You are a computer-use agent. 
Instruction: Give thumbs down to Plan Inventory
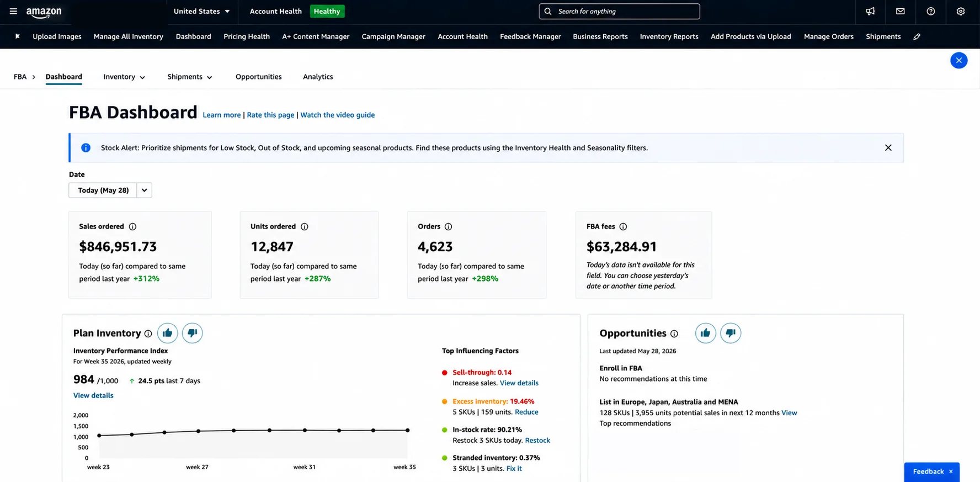click(192, 333)
